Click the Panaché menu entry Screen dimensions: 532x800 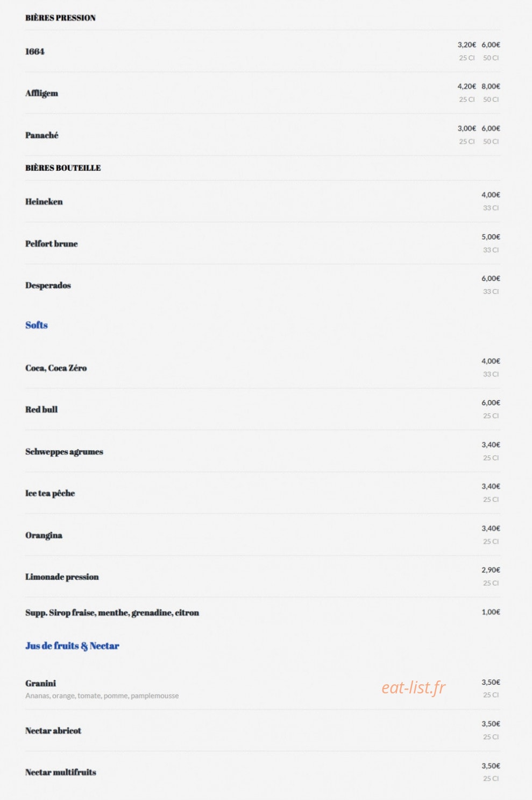(41, 135)
